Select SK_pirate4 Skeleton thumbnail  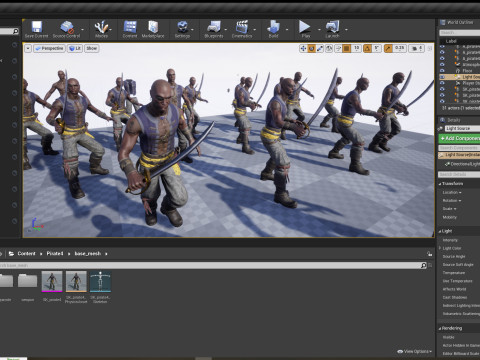(100, 282)
